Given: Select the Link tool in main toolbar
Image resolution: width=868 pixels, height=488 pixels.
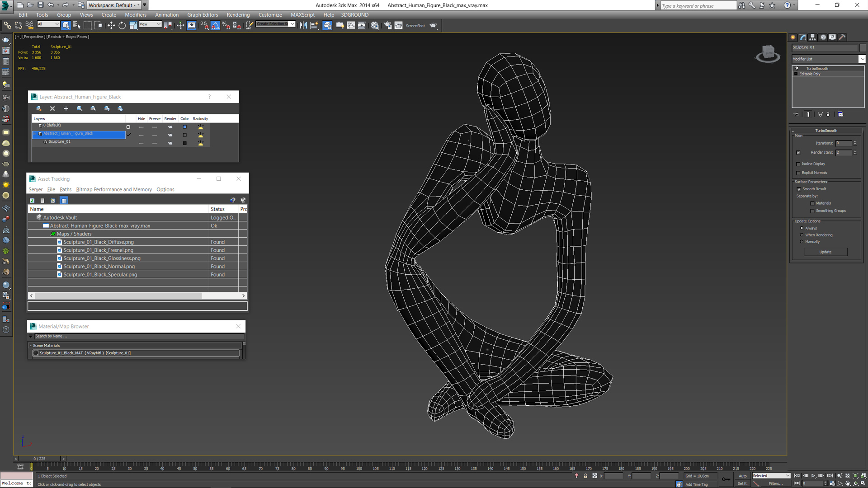Looking at the screenshot, I should click(7, 25).
